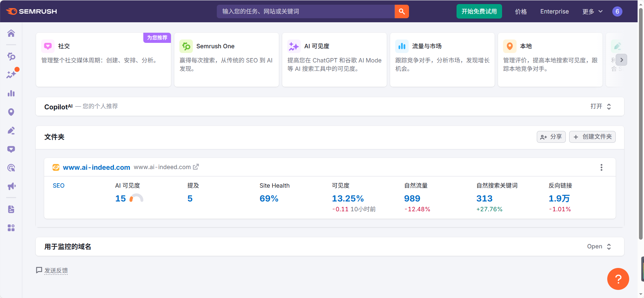Open the Enterprise menu item

click(x=554, y=11)
